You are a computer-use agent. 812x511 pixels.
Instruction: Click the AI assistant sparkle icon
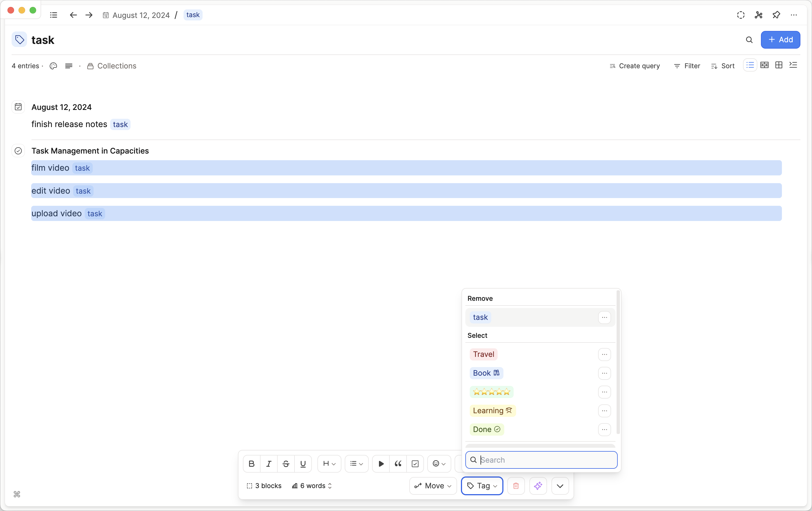click(538, 486)
